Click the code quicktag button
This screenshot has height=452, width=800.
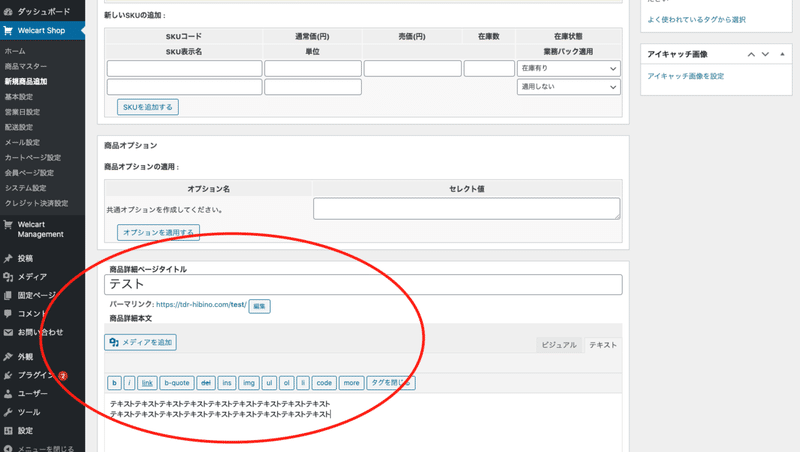tap(324, 383)
